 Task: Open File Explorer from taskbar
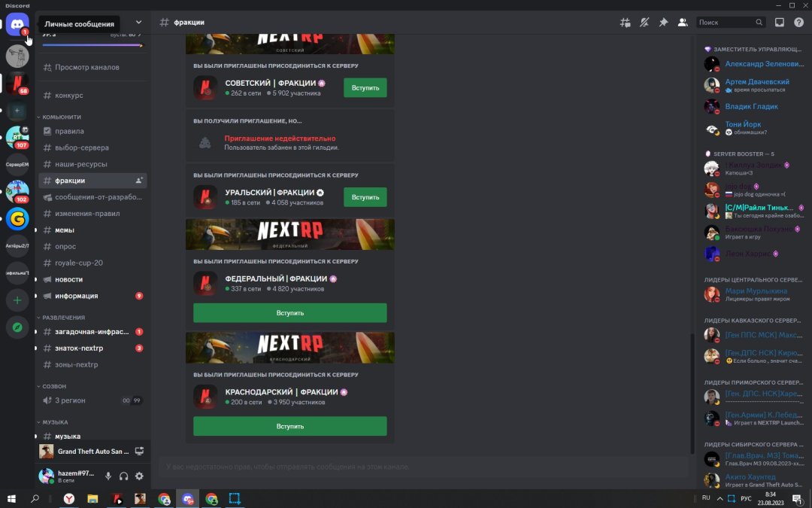click(x=92, y=499)
